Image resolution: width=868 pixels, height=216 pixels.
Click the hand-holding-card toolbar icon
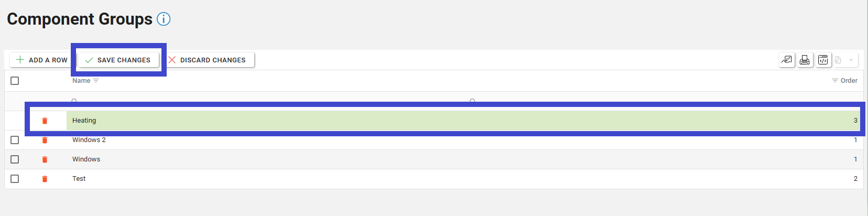pyautogui.click(x=787, y=60)
